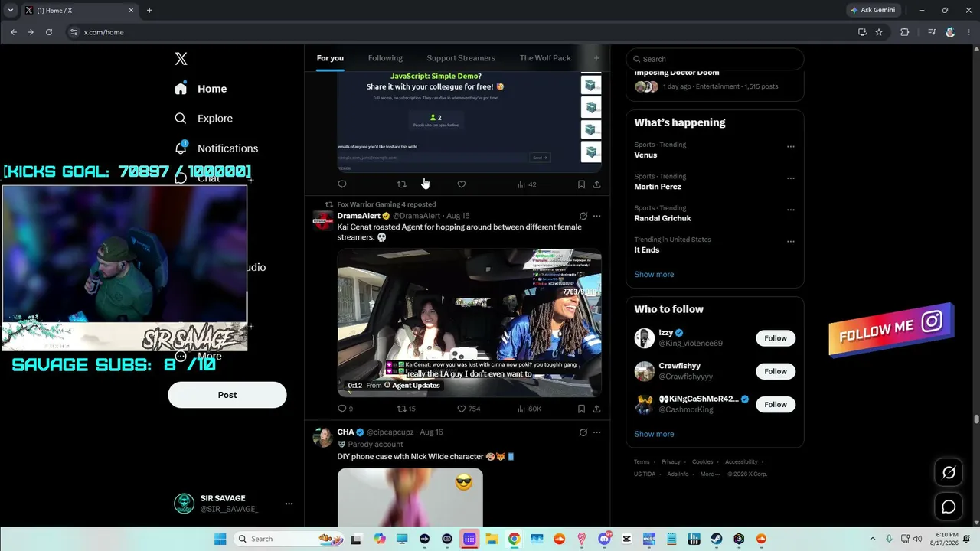Click the Windows taskbar Search box
The image size is (980, 551).
click(288, 539)
